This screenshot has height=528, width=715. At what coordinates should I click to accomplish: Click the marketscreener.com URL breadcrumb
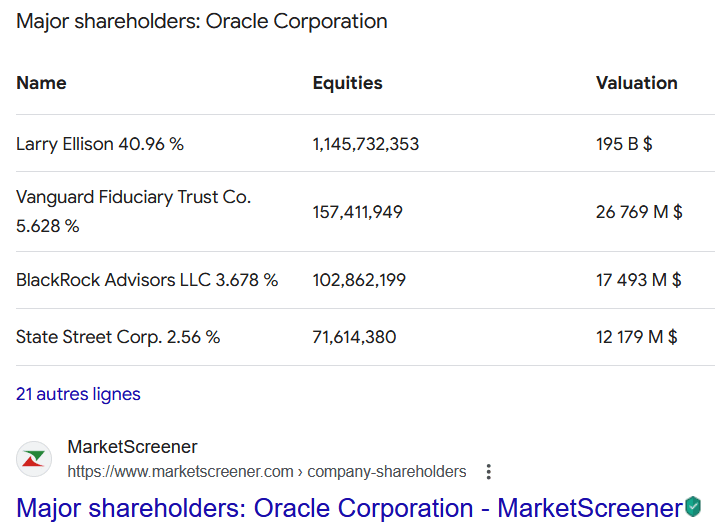(266, 472)
